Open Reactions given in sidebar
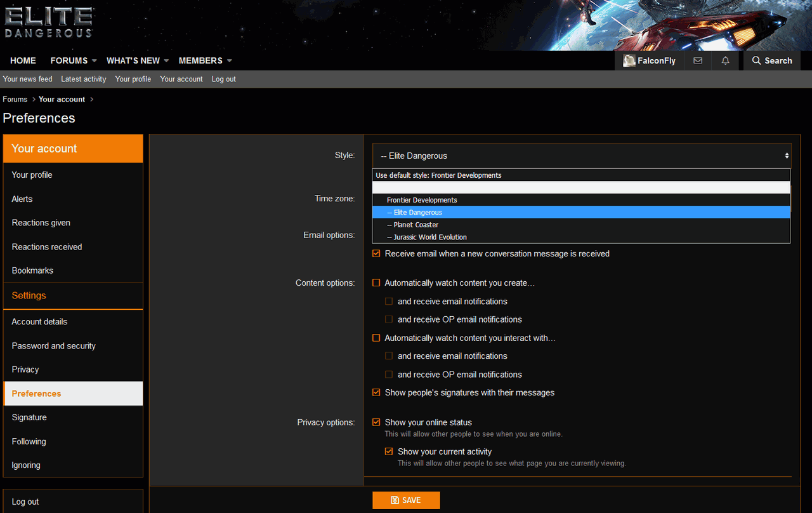This screenshot has height=513, width=812. click(x=73, y=223)
